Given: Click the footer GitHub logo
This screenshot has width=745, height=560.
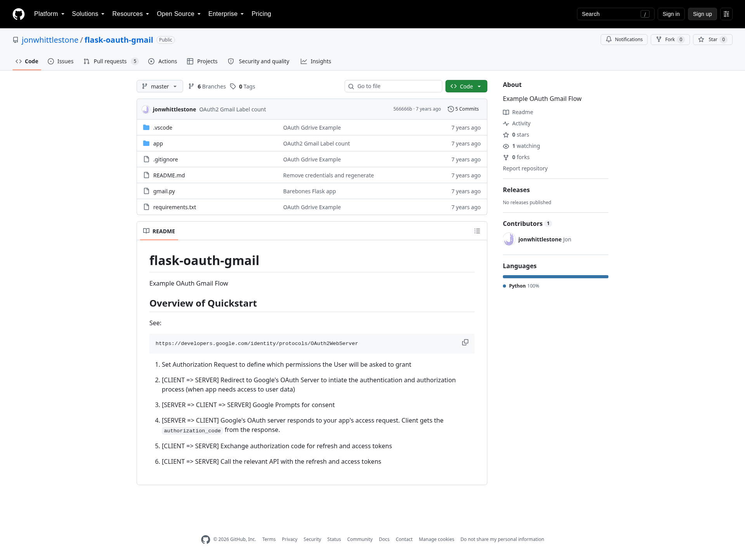Looking at the screenshot, I should point(206,539).
